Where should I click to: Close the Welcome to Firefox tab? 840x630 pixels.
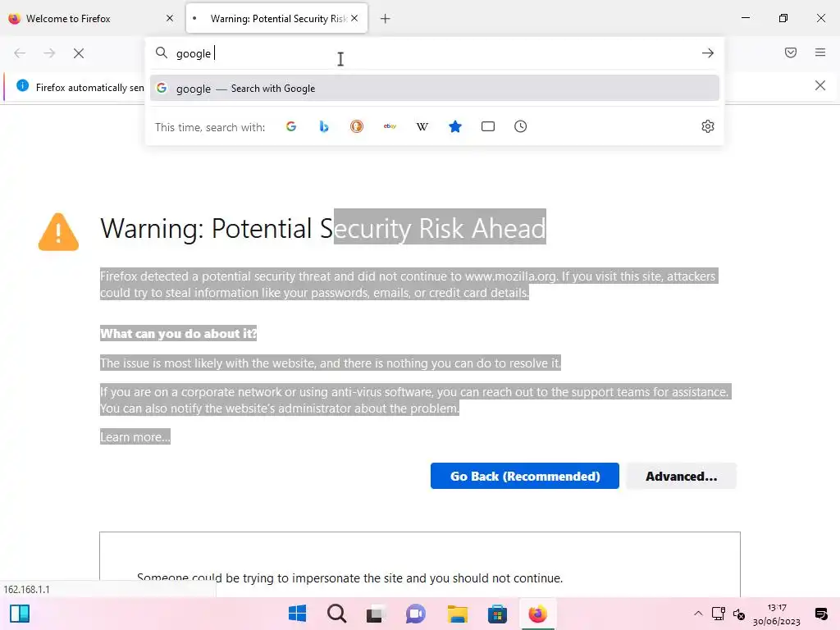[170, 18]
